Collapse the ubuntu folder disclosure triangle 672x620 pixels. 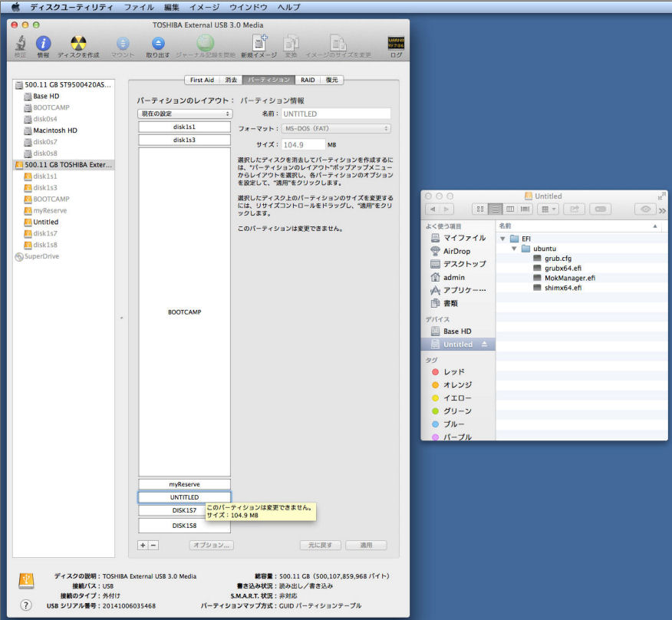514,249
